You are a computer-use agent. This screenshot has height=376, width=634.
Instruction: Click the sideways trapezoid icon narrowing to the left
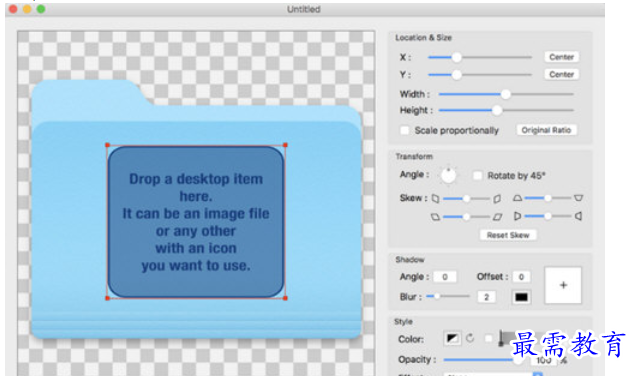[x=579, y=216]
